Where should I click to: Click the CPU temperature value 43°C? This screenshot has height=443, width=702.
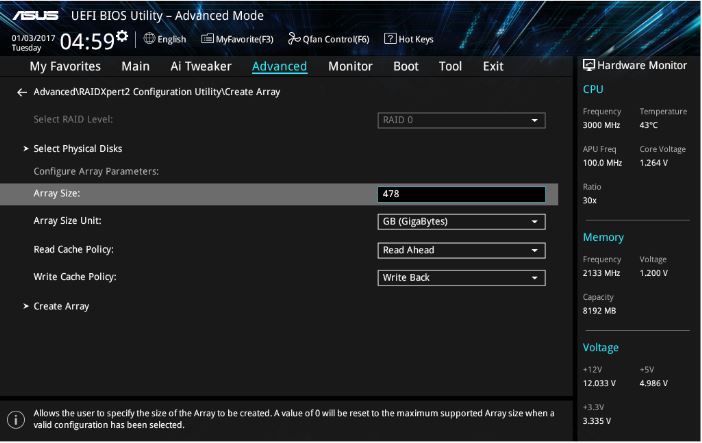pos(649,125)
